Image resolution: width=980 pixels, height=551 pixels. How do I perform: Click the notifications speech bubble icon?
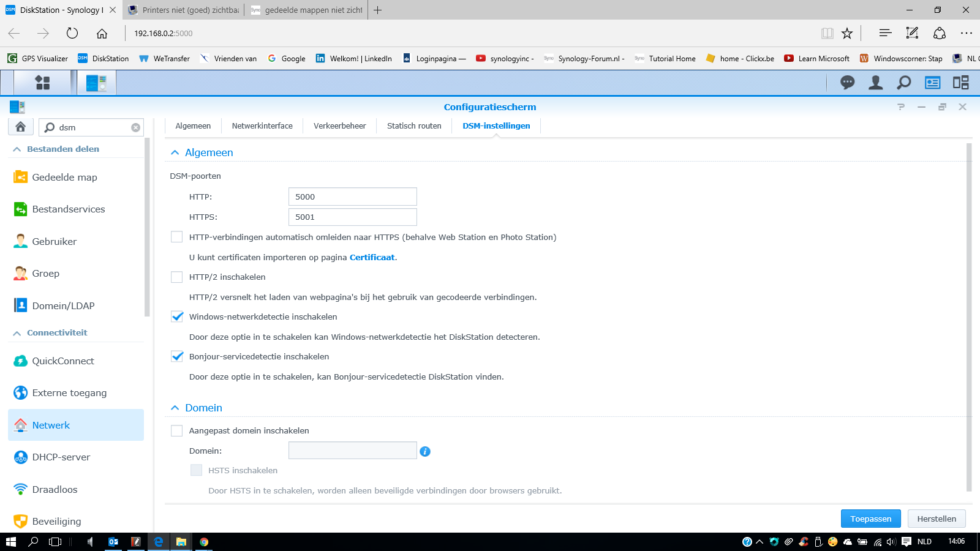click(847, 83)
